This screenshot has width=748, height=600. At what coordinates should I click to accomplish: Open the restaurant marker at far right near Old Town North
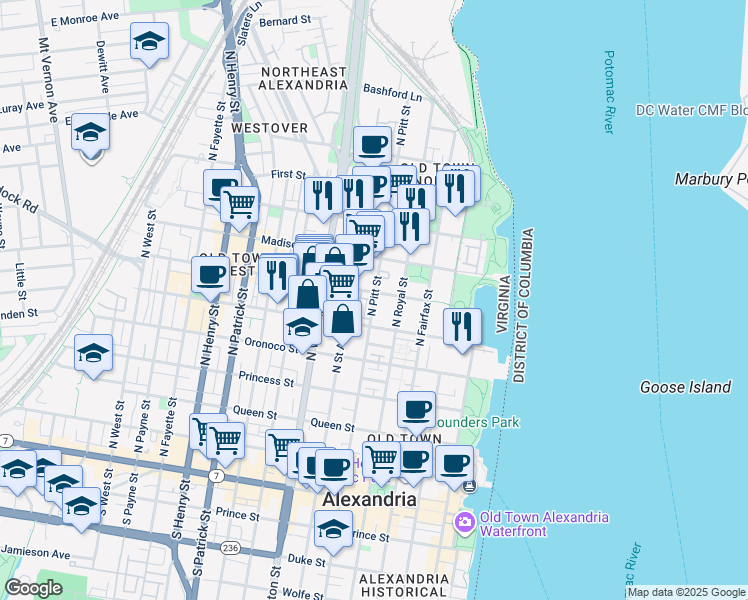tap(455, 191)
